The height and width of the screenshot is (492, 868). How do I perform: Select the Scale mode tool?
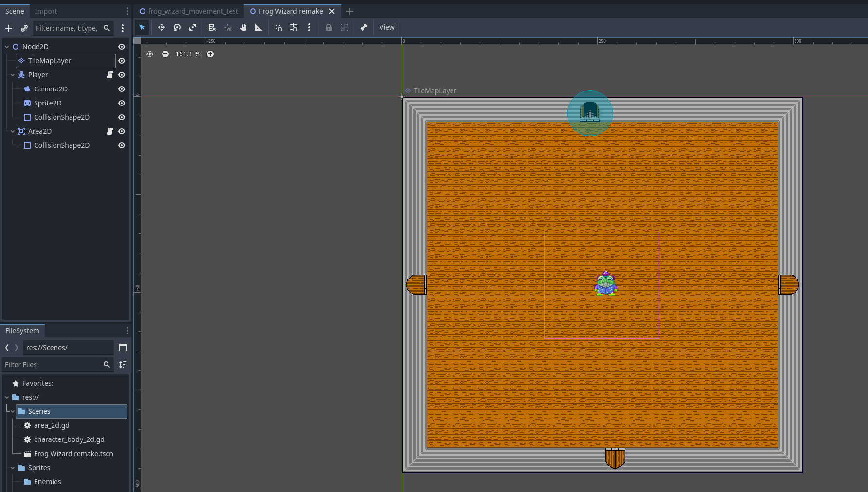(193, 28)
